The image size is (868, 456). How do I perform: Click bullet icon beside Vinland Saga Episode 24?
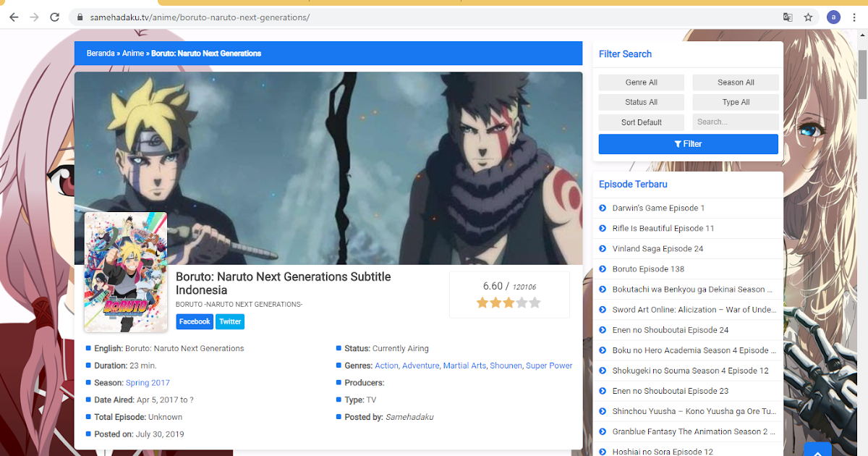(603, 249)
